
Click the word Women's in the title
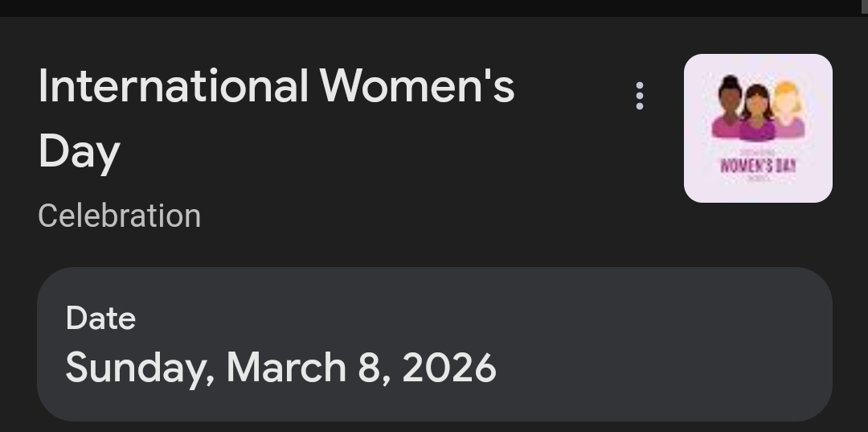point(416,86)
